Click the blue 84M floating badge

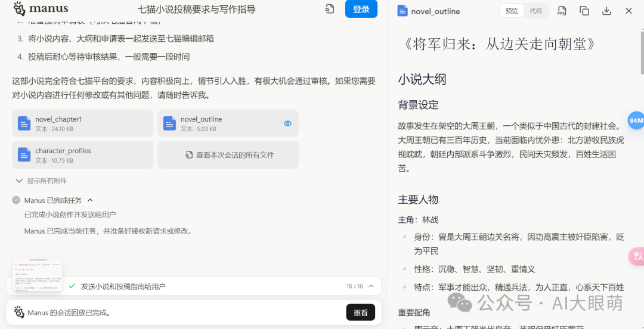(636, 120)
